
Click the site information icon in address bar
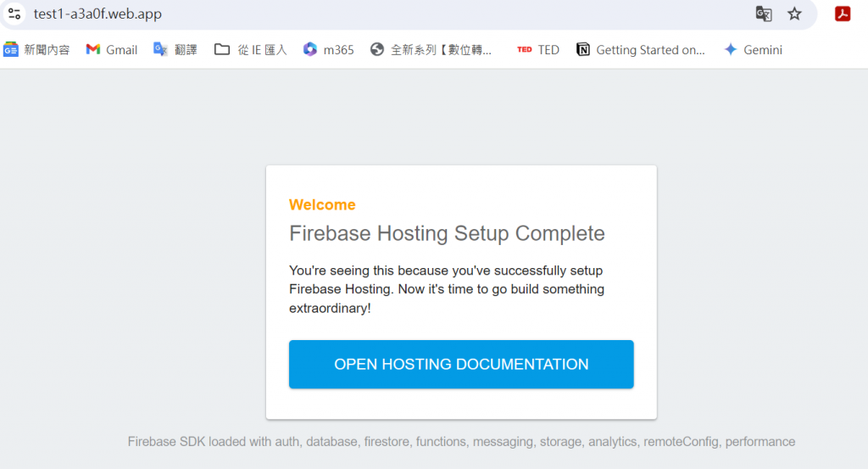14,14
